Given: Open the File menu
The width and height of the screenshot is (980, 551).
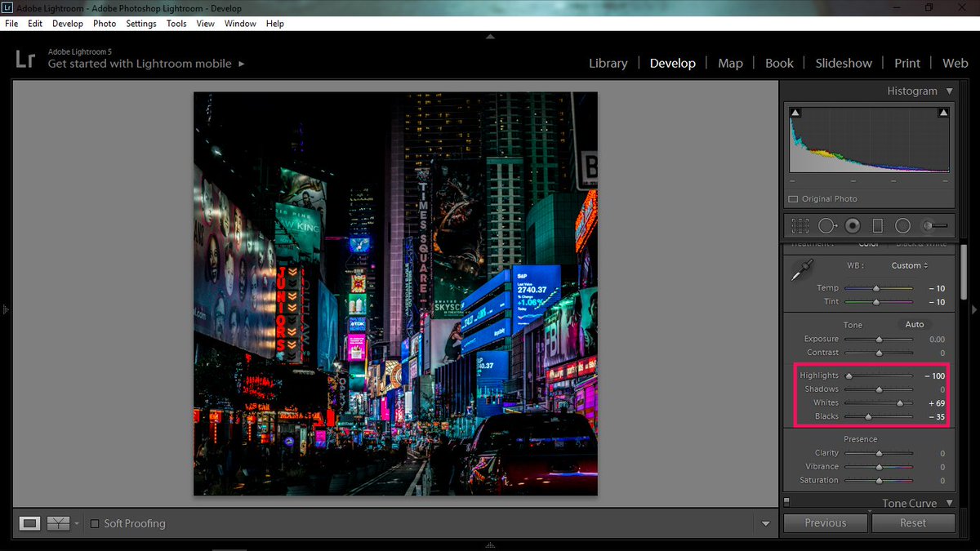Looking at the screenshot, I should (x=11, y=24).
